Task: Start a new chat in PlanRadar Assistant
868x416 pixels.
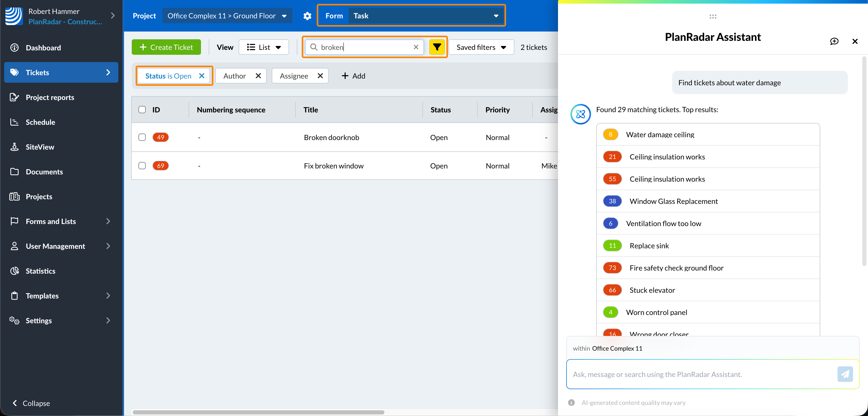Action: (x=834, y=41)
